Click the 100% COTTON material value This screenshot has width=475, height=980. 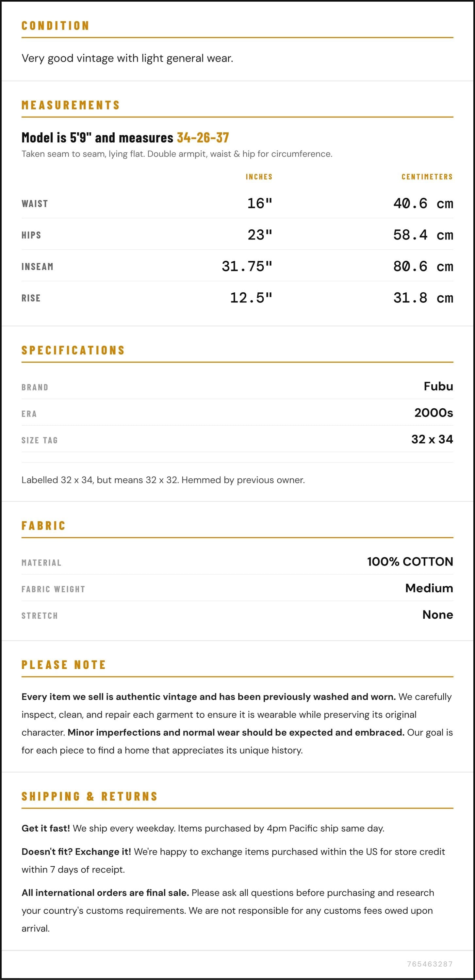click(x=410, y=562)
